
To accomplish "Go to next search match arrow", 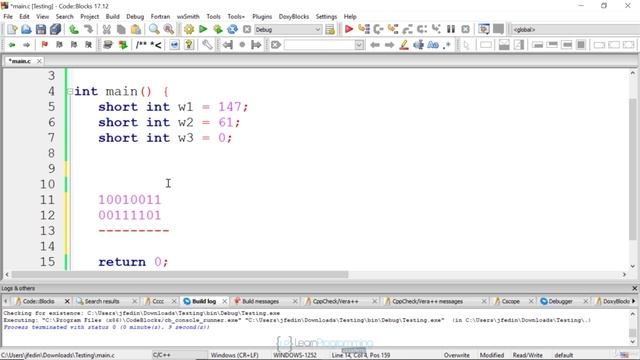I will [x=389, y=45].
